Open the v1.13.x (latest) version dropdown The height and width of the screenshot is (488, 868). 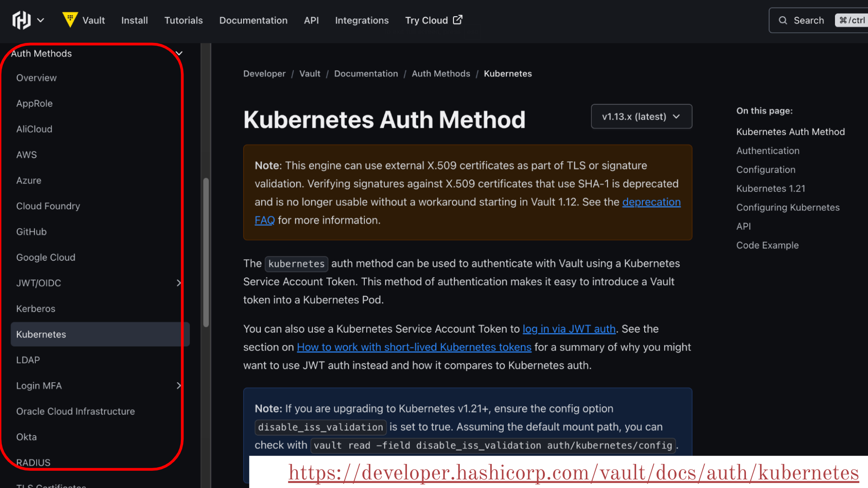coord(642,117)
